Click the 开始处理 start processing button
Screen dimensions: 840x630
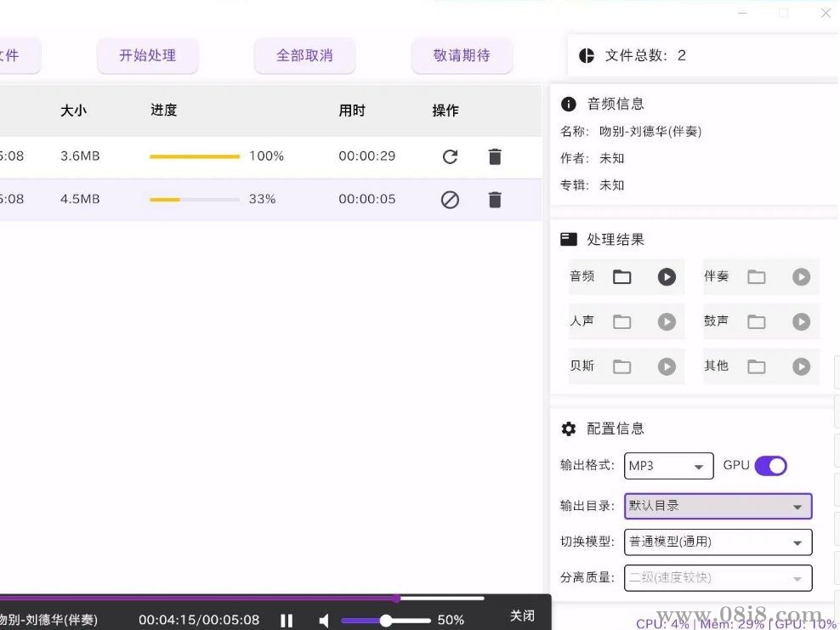(x=147, y=55)
